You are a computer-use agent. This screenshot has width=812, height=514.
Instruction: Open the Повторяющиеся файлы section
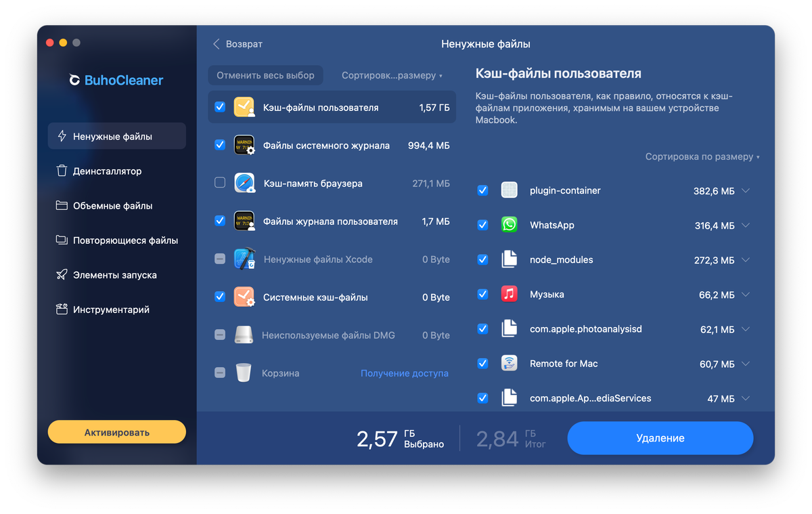[116, 240]
